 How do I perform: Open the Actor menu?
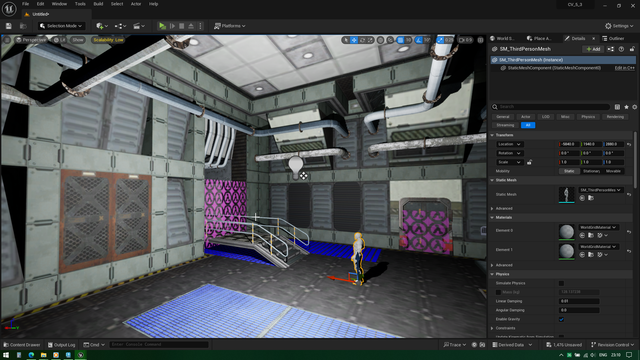click(x=136, y=4)
